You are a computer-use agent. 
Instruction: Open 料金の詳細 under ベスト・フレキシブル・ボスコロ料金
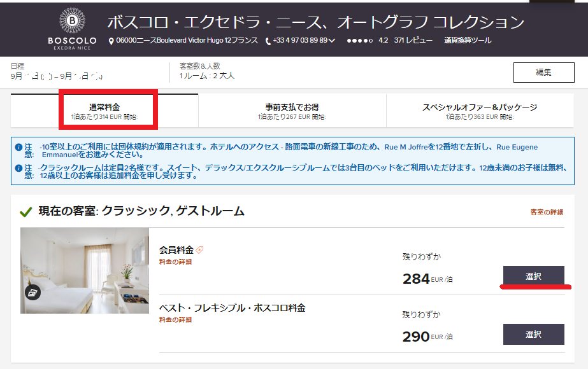(x=175, y=319)
